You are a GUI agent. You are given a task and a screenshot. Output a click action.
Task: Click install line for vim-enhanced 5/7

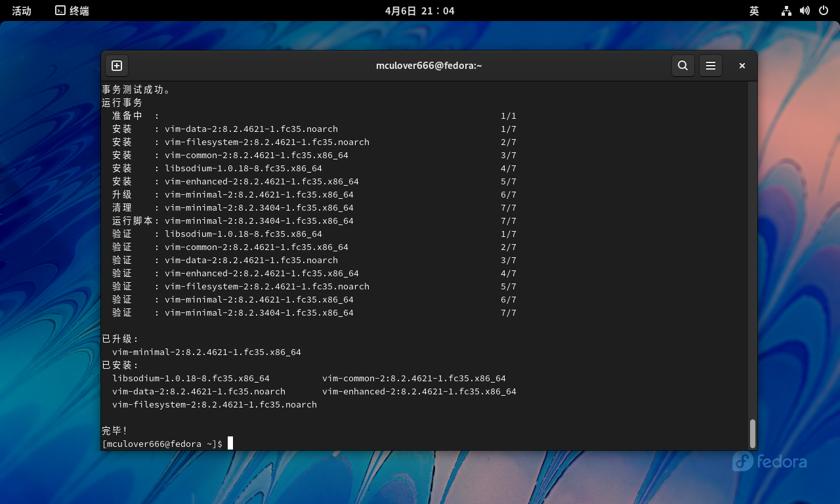(x=314, y=181)
